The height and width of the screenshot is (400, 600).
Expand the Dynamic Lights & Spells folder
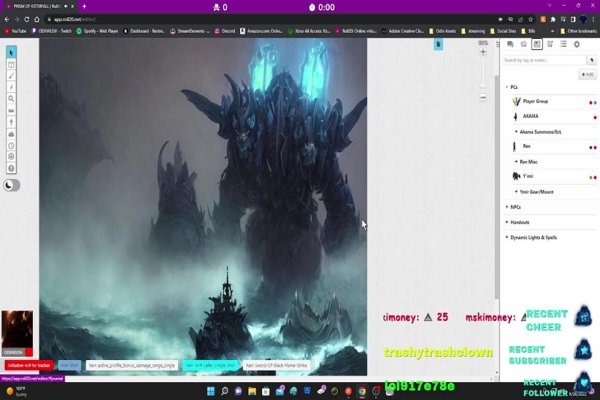point(531,237)
